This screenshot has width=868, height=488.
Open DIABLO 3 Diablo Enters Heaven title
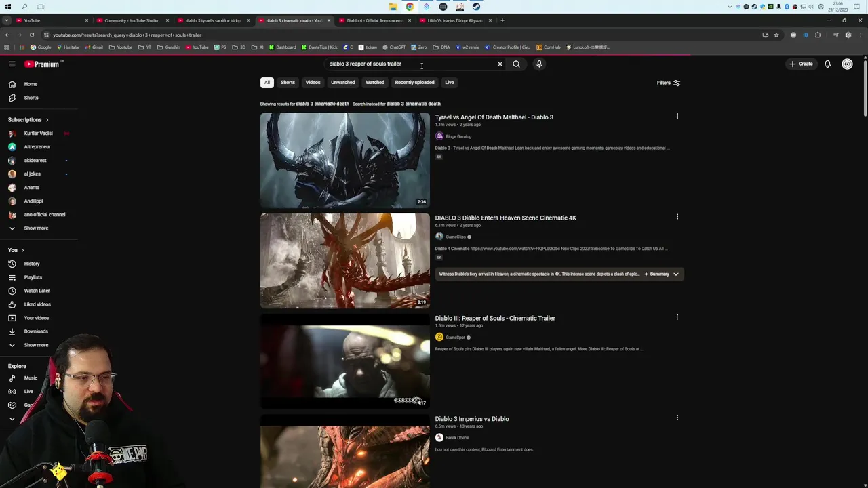[x=505, y=218]
